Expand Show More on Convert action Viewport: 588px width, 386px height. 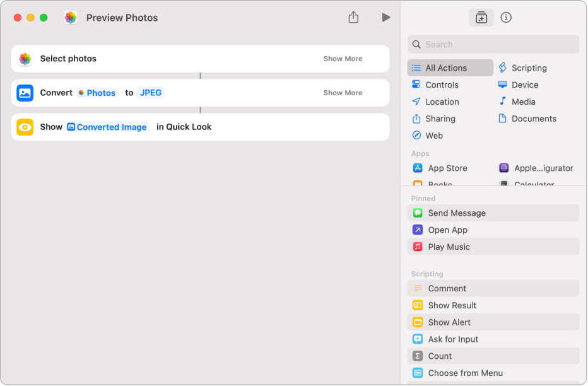click(343, 93)
